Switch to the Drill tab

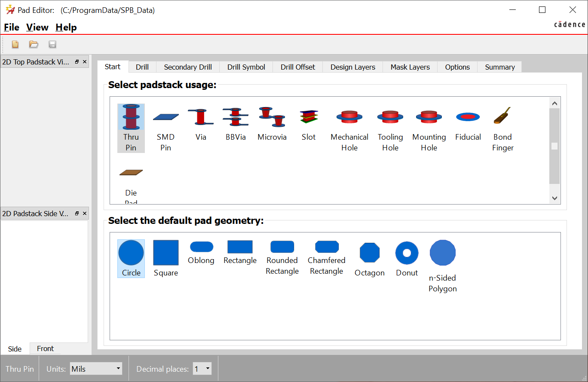tap(142, 67)
